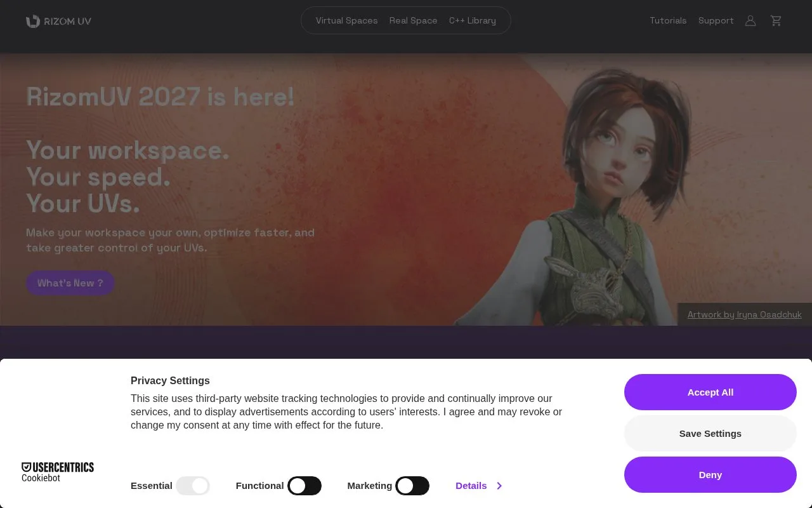This screenshot has height=508, width=812.
Task: Click the chevron arrow next to Details
Action: click(499, 486)
